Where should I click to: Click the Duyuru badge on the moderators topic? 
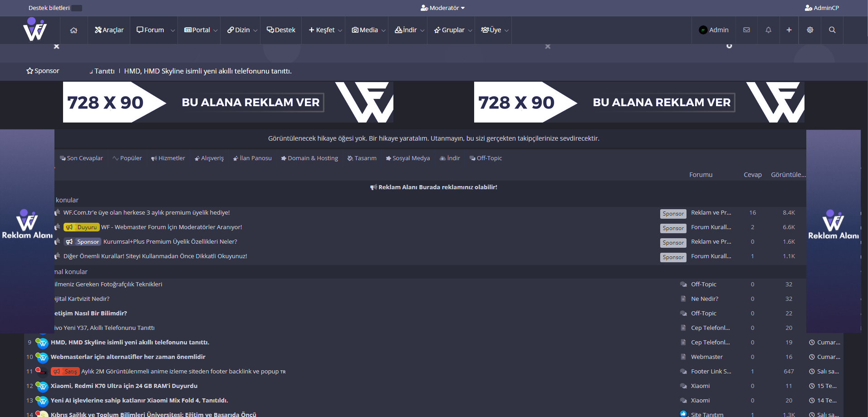(81, 227)
